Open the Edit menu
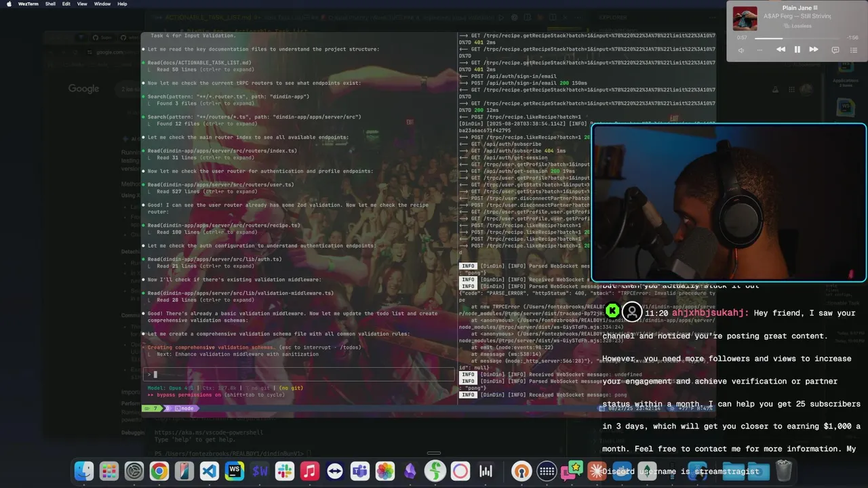 pos(66,3)
